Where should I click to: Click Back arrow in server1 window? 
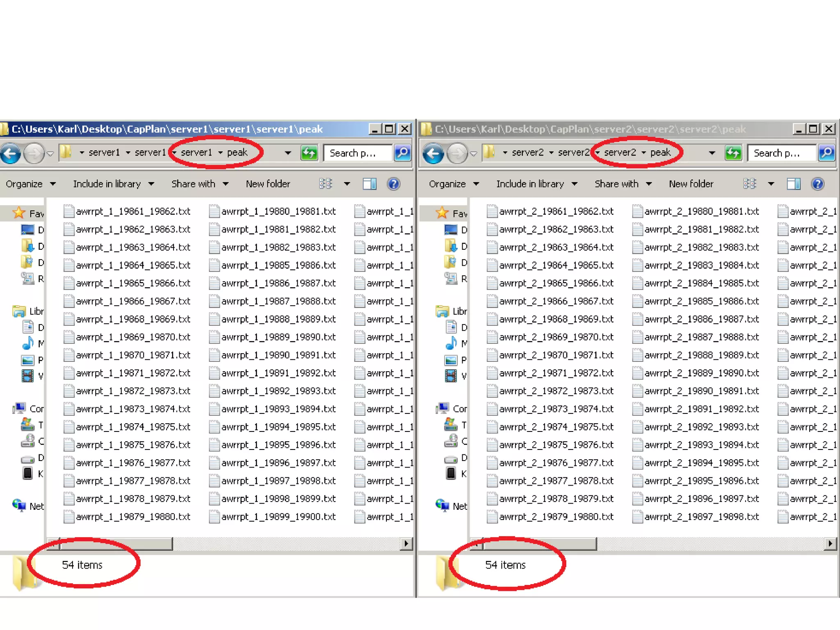tap(11, 153)
